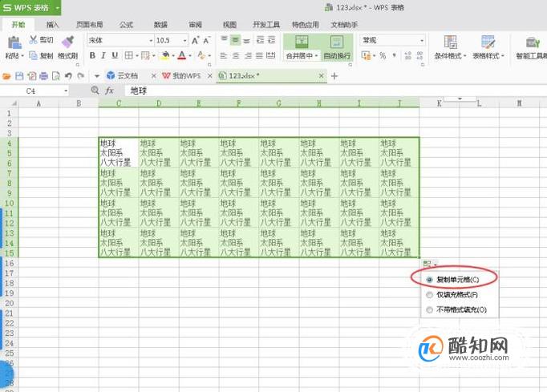Expand the Paste (粘贴) dropdown arrow

coord(22,56)
